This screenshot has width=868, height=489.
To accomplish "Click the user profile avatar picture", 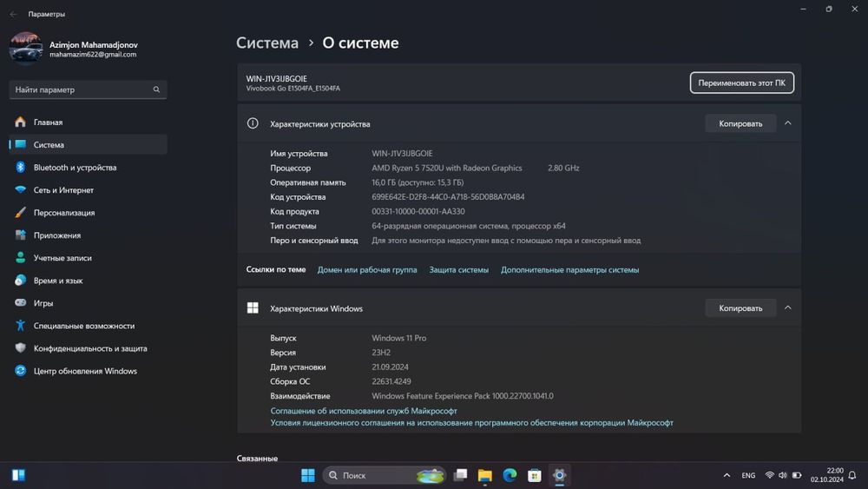I will pos(25,49).
